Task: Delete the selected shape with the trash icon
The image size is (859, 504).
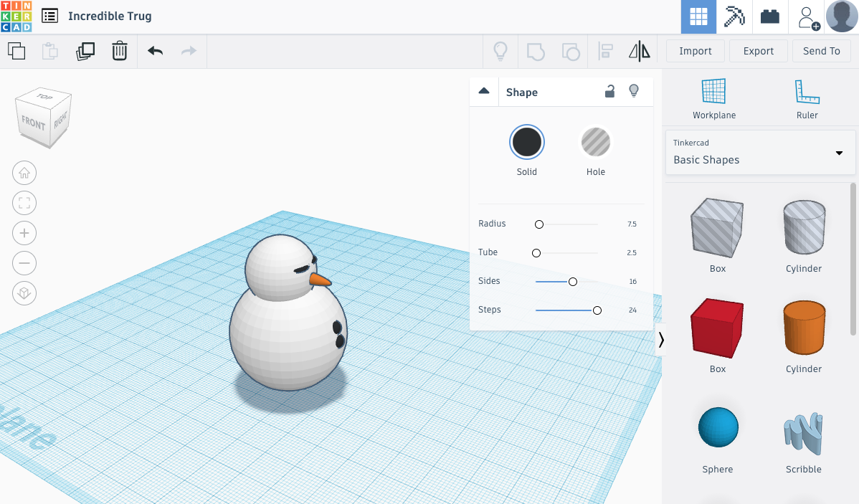Action: (x=119, y=51)
